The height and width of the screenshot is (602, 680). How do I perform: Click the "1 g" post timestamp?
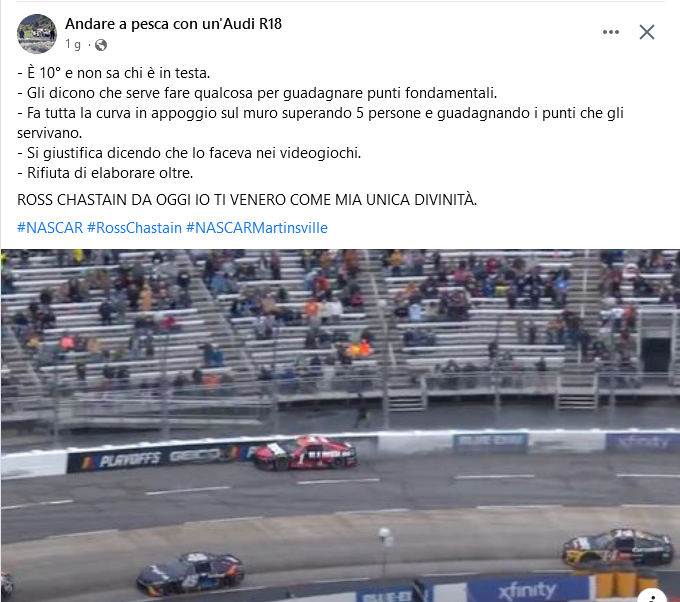pyautogui.click(x=73, y=45)
